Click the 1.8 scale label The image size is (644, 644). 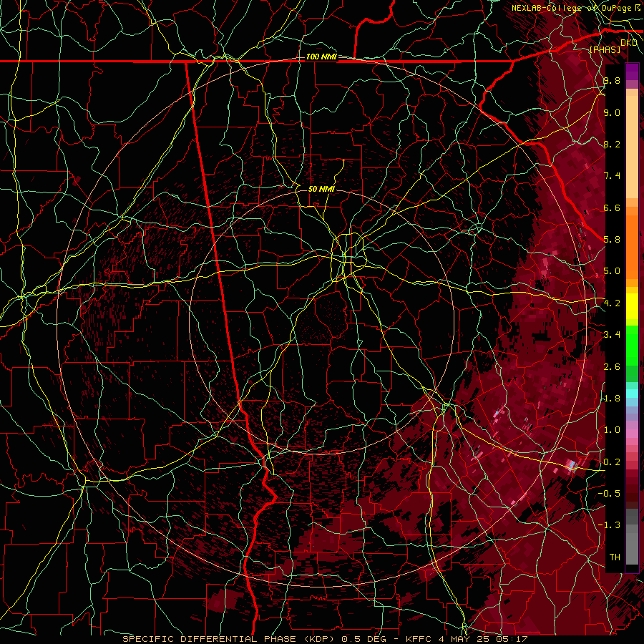coord(612,399)
